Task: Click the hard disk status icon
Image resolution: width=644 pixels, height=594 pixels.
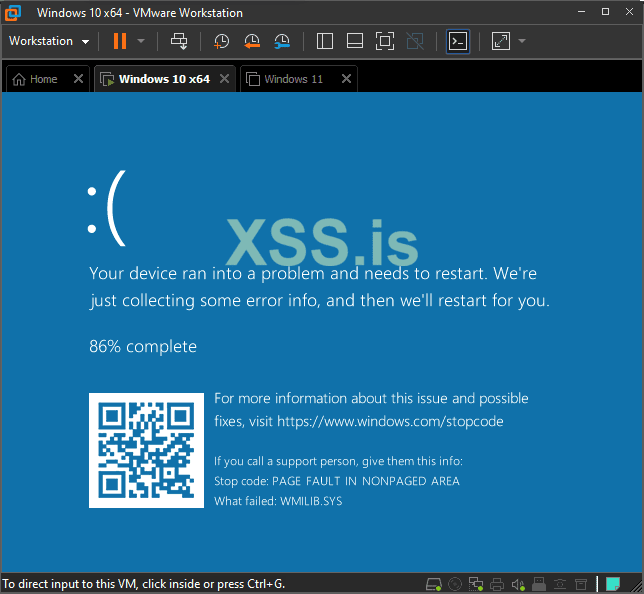Action: click(x=434, y=584)
